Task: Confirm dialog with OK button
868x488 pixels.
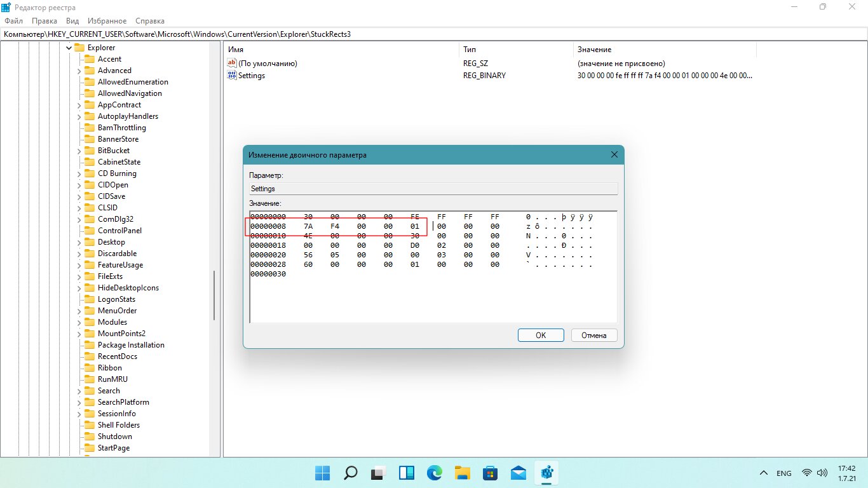Action: (x=541, y=335)
